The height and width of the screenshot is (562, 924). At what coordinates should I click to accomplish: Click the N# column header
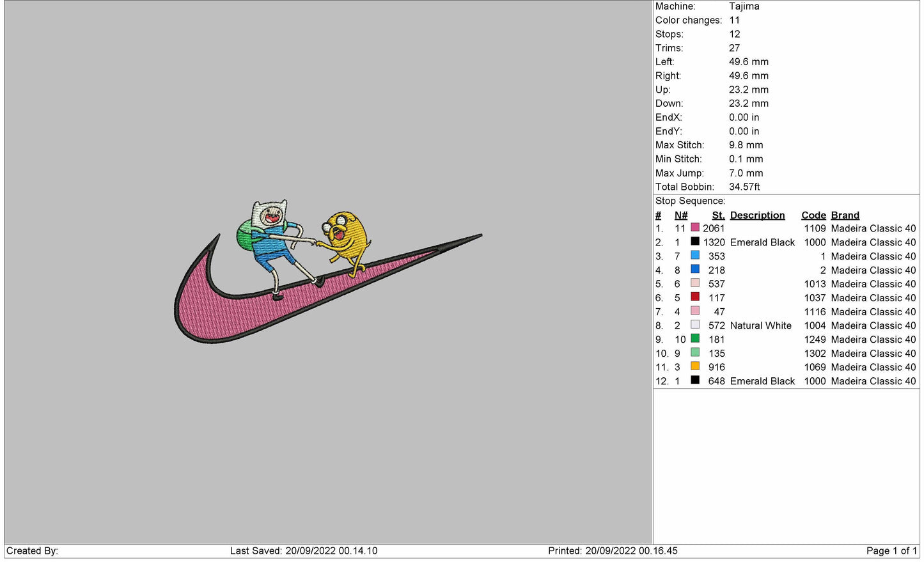[x=681, y=215]
